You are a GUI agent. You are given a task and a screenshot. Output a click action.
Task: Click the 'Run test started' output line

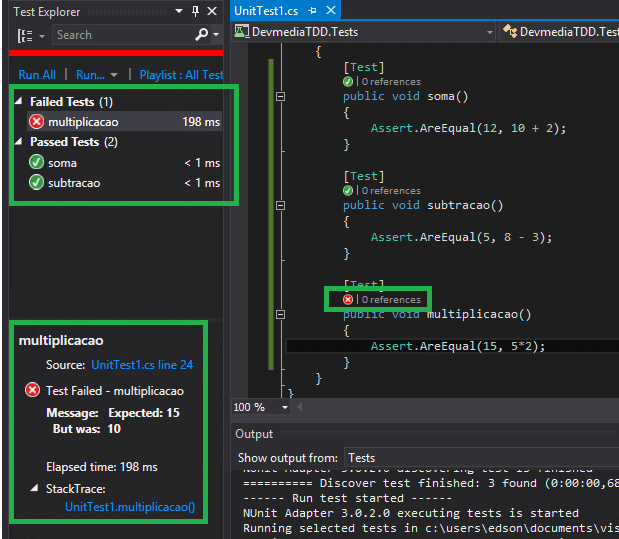(x=347, y=498)
